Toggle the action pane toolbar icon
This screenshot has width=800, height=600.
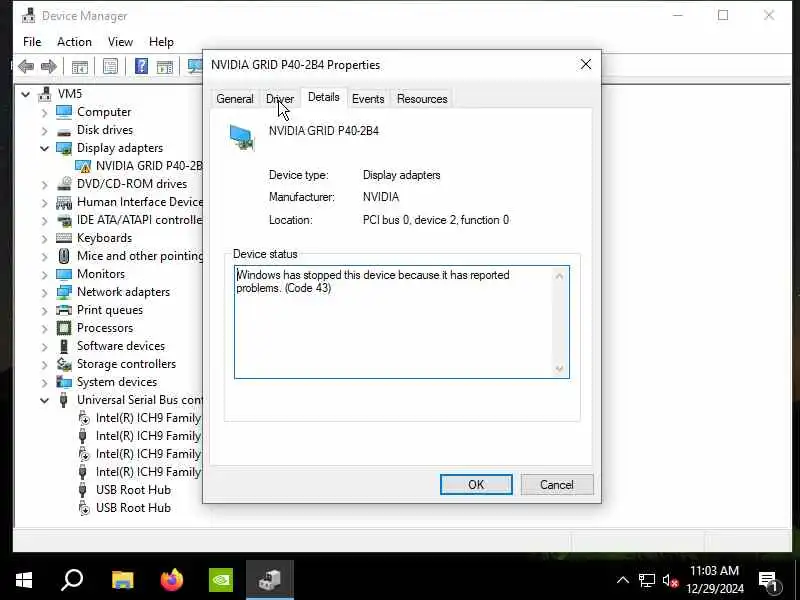tap(164, 66)
